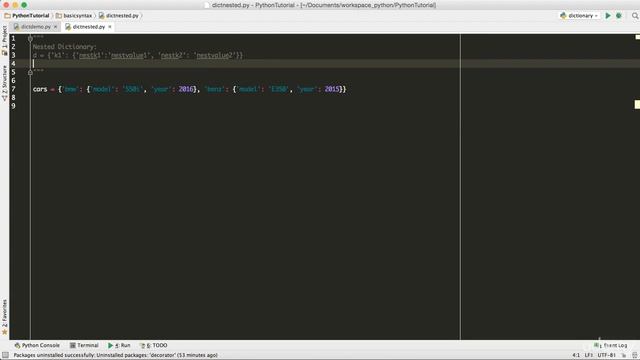This screenshot has height=360, width=640.
Task: Close the dictdemo.py tab
Action: 56,27
